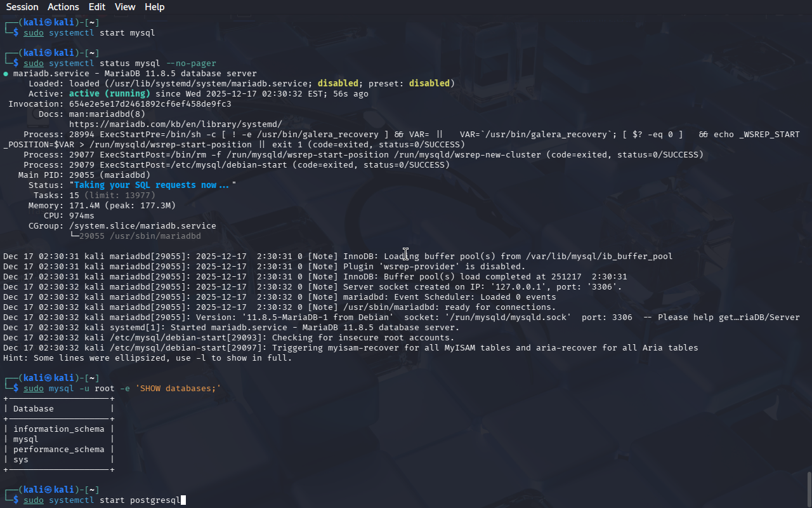
Task: Click the terminal's vertical scrollbar thumb
Action: pyautogui.click(x=809, y=489)
